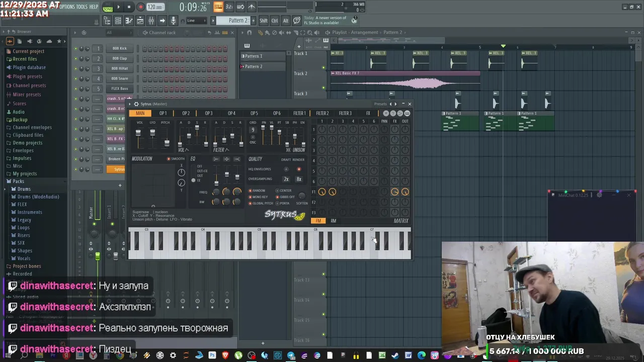The width and height of the screenshot is (644, 362).
Task: Toggle Pat/Song mode switch
Action: click(108, 8)
